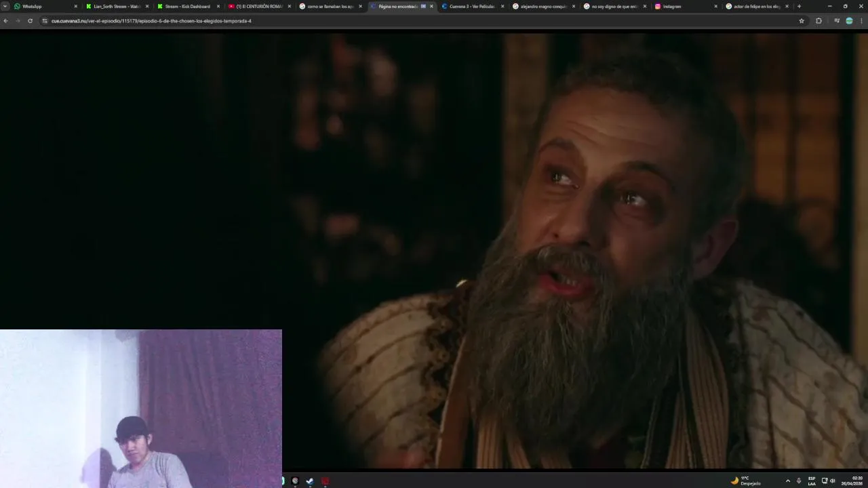Close the Página no encontrada tab

(431, 6)
